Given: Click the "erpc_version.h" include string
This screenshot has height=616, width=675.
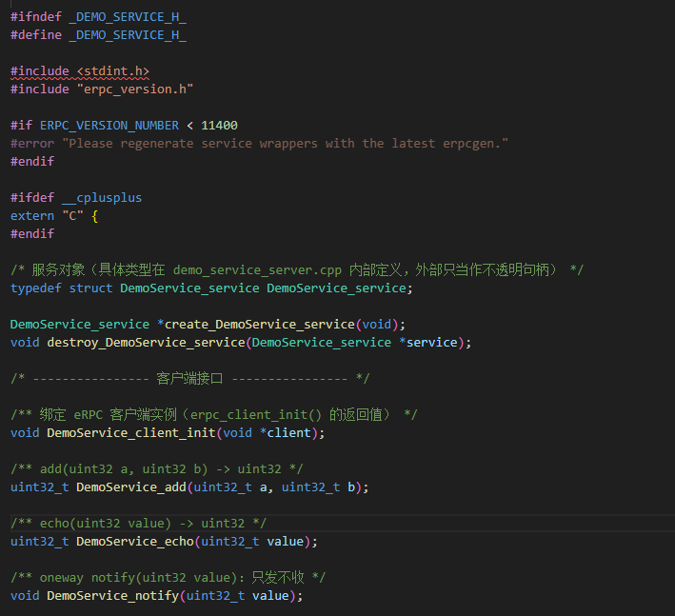Looking at the screenshot, I should pos(135,89).
